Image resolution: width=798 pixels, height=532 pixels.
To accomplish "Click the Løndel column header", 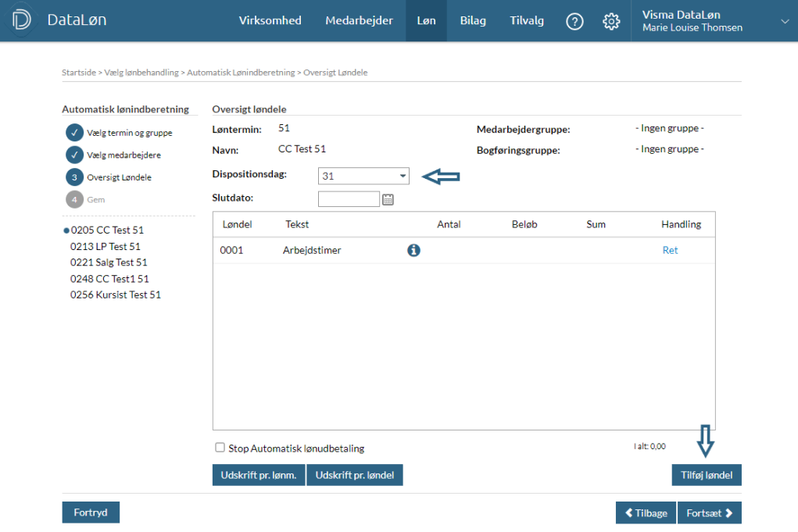I will pyautogui.click(x=237, y=224).
